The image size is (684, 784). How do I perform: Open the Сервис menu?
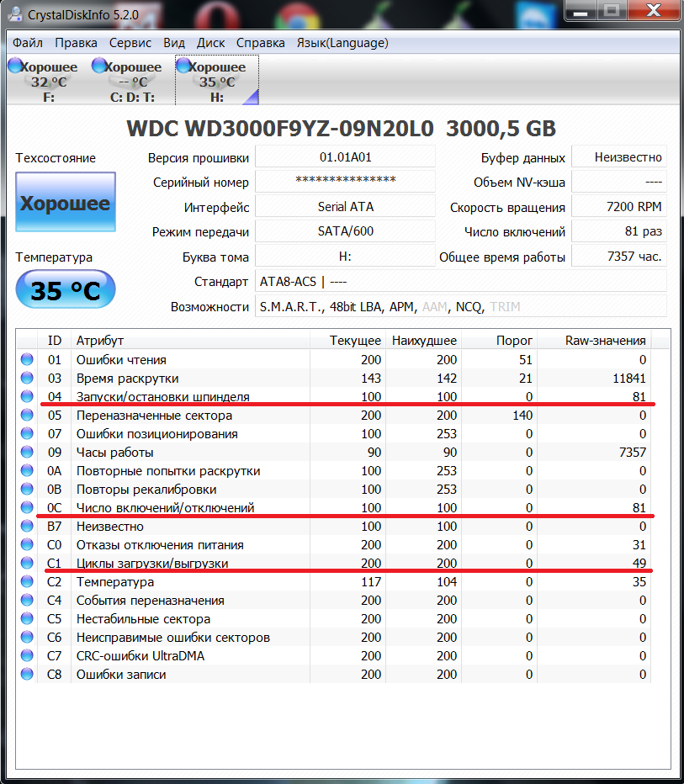tap(130, 43)
